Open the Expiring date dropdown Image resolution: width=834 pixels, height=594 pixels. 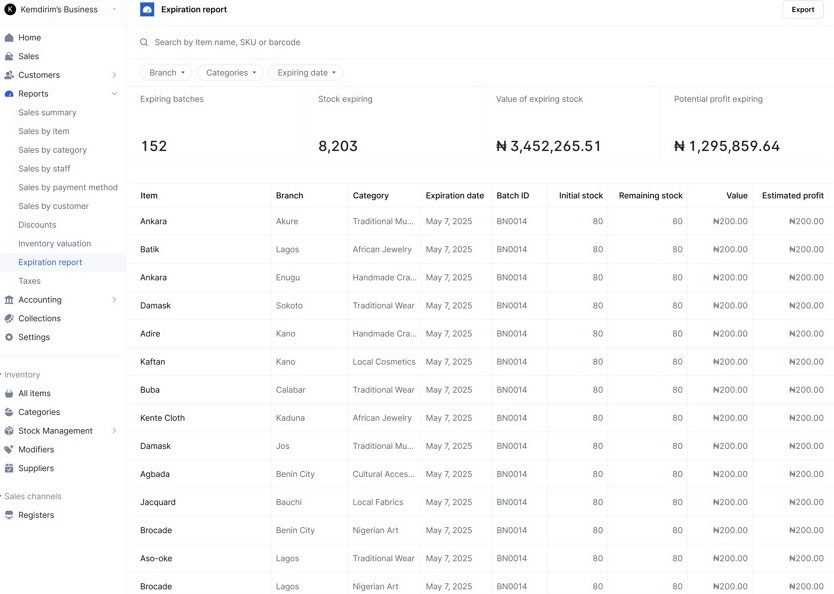305,72
